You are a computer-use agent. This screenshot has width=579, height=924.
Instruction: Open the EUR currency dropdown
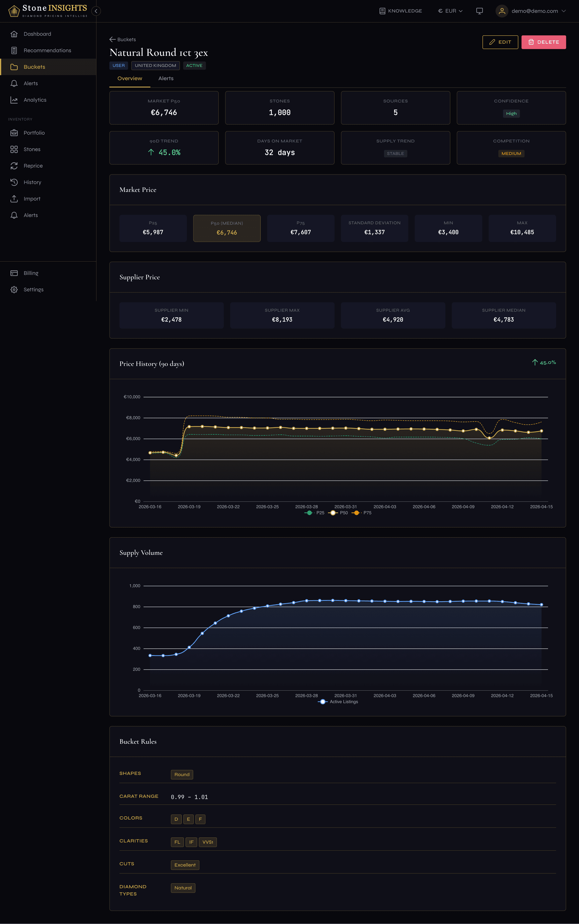[x=450, y=11]
